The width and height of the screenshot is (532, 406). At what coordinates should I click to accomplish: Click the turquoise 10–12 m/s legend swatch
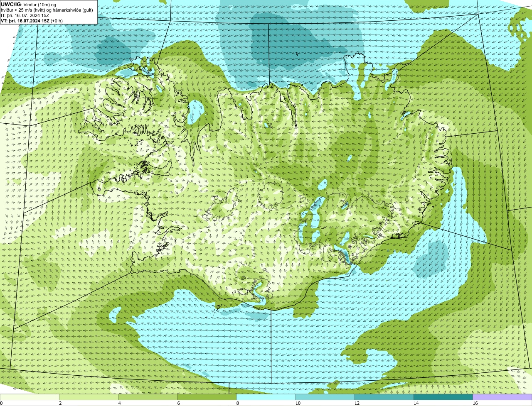pos(325,397)
